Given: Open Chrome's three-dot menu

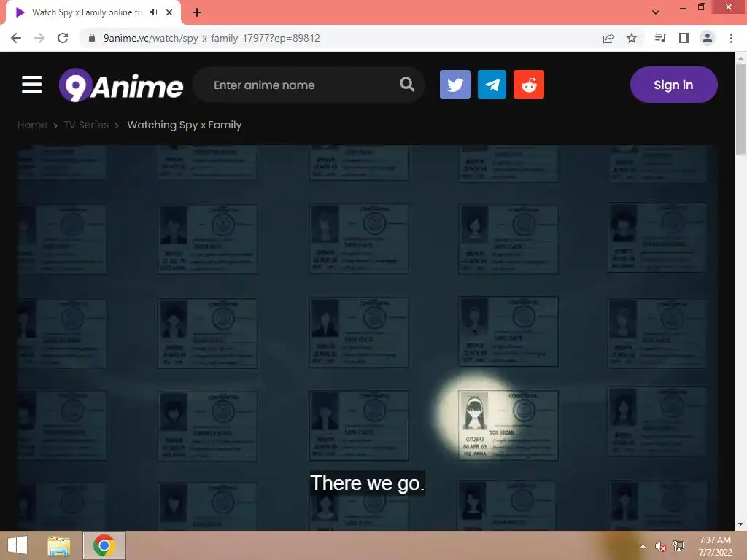Looking at the screenshot, I should (731, 38).
